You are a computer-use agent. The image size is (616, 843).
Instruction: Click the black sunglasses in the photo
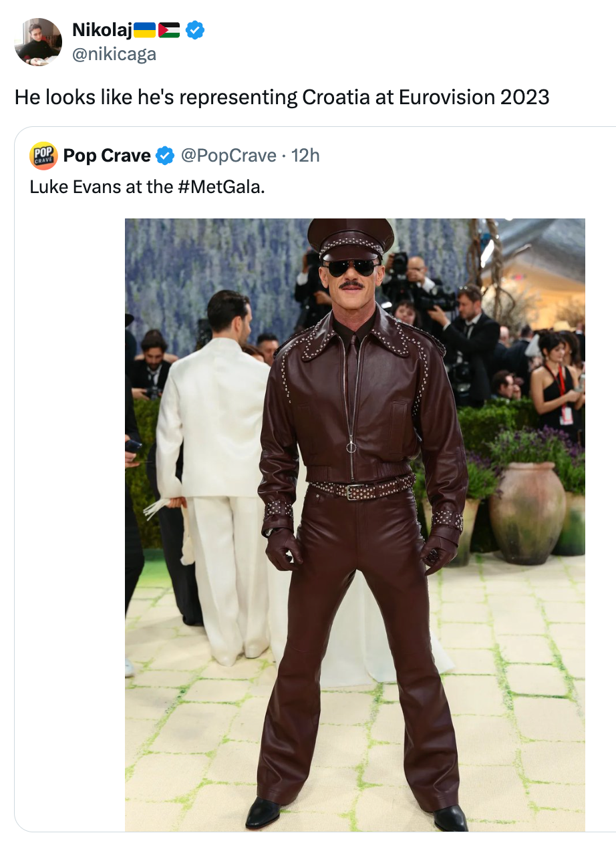351,268
